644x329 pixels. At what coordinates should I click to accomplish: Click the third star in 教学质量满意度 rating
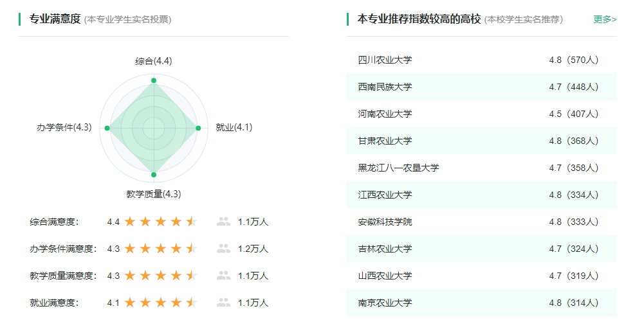click(x=161, y=276)
